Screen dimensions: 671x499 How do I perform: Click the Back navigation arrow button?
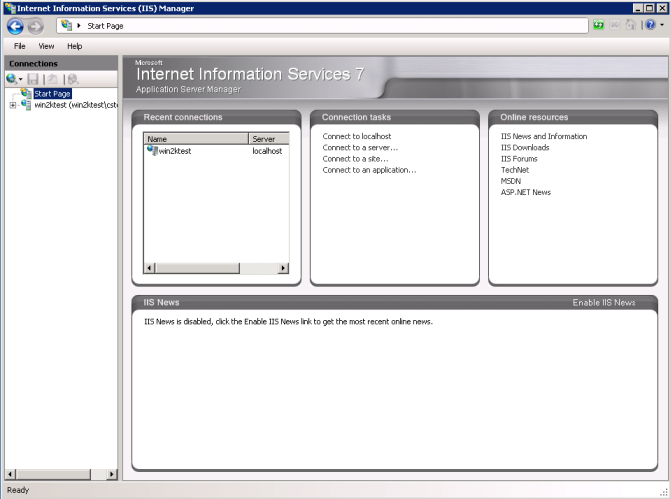click(x=15, y=26)
